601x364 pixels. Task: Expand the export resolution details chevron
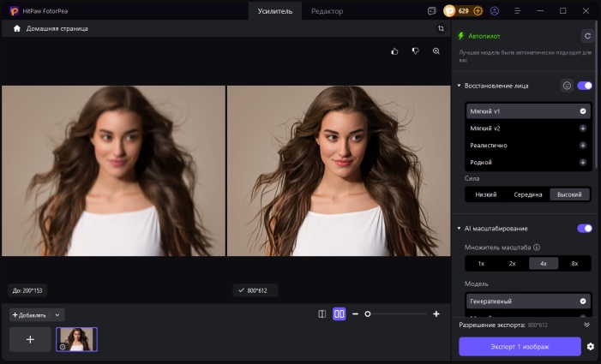coord(586,325)
